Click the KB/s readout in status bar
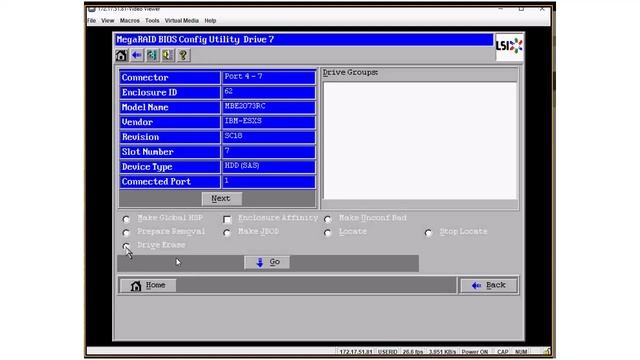This screenshot has width=640, height=360. pyautogui.click(x=442, y=351)
